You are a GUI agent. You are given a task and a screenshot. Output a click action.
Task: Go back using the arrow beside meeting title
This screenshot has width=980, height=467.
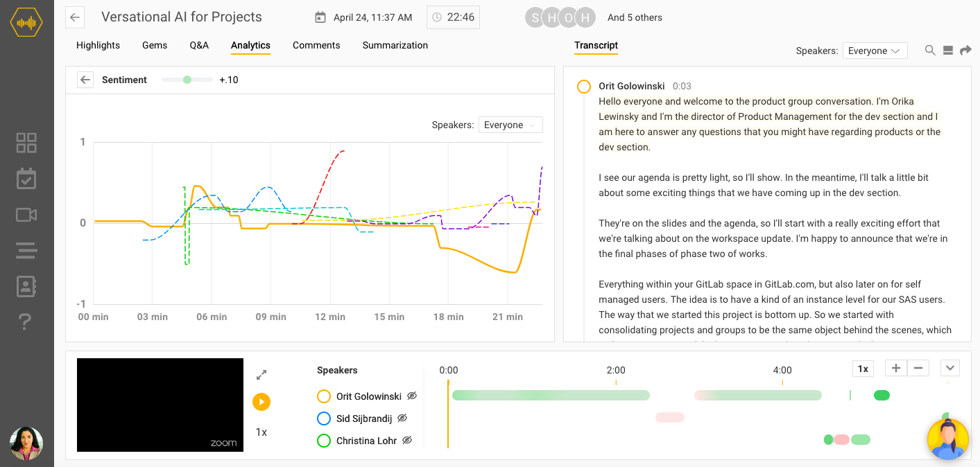tap(75, 17)
